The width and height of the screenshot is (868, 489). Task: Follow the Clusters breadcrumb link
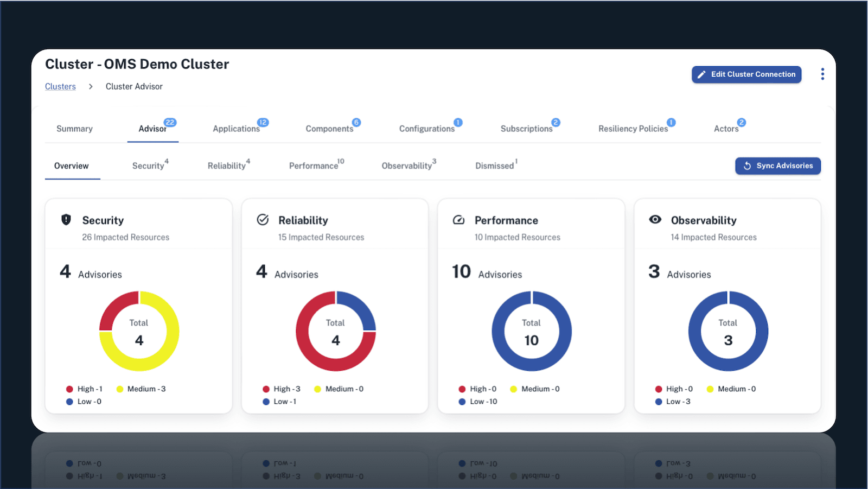point(60,86)
